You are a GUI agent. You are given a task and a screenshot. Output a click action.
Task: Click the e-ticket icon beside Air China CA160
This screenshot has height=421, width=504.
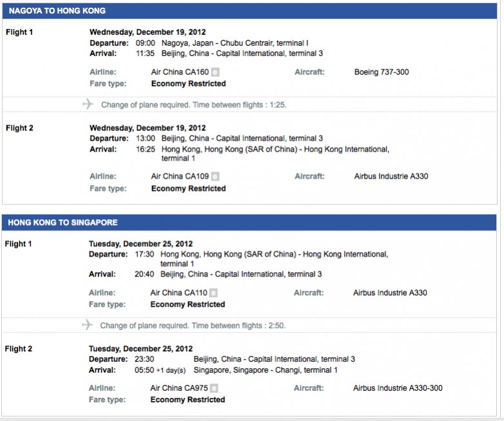click(x=215, y=72)
